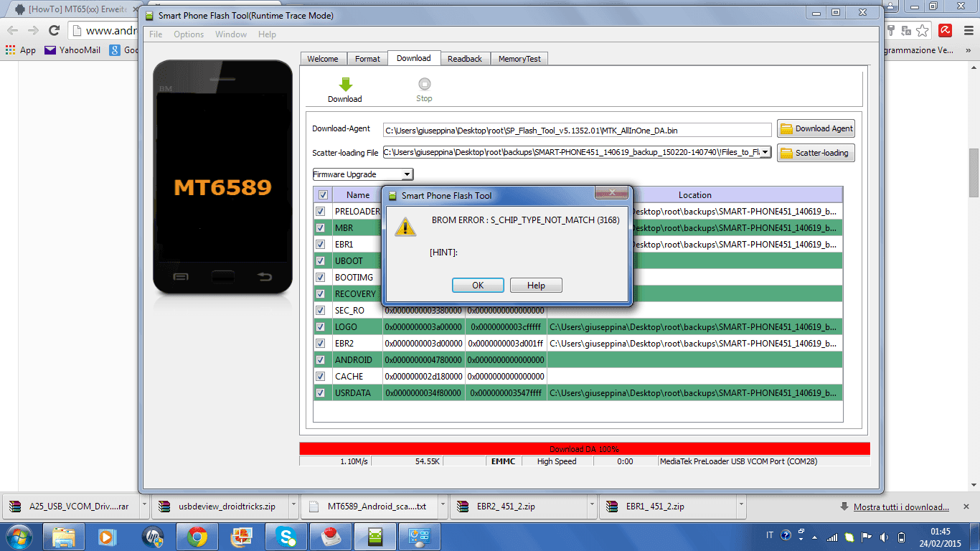Click the Download-Agent path field
The width and height of the screenshot is (980, 551).
click(578, 130)
